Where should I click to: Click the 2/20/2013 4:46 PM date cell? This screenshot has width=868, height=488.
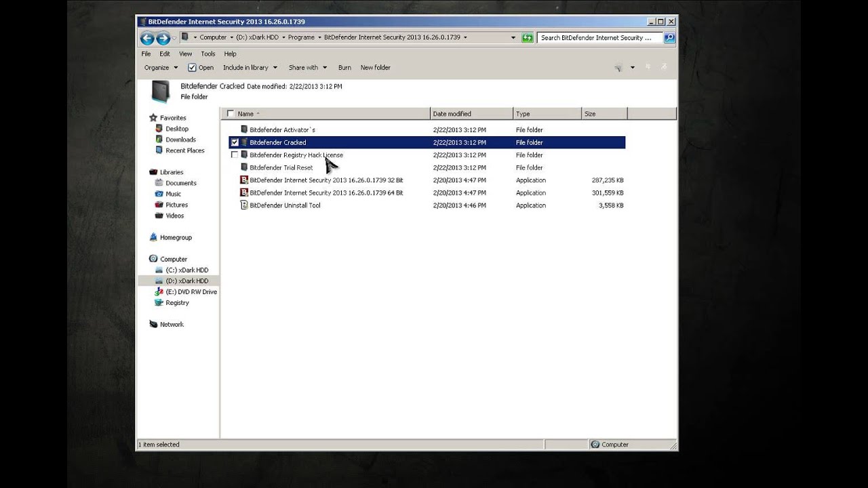(x=460, y=205)
